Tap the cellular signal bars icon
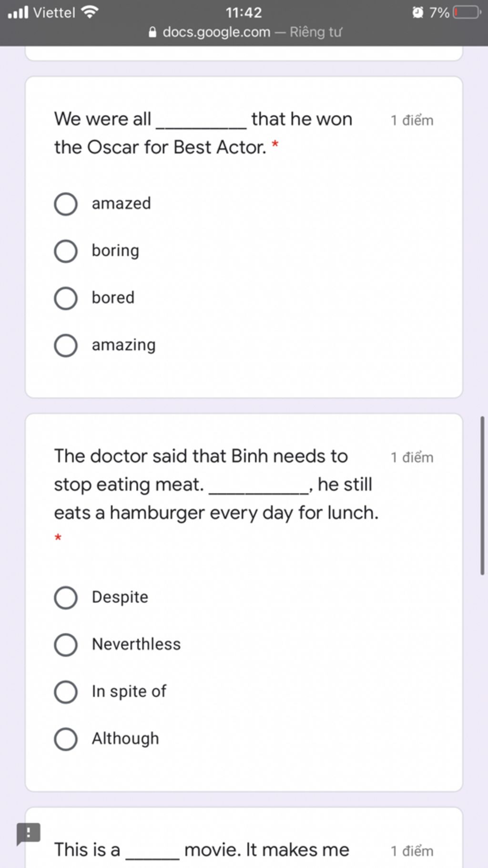Screen dimensions: 488x868 click(x=18, y=12)
